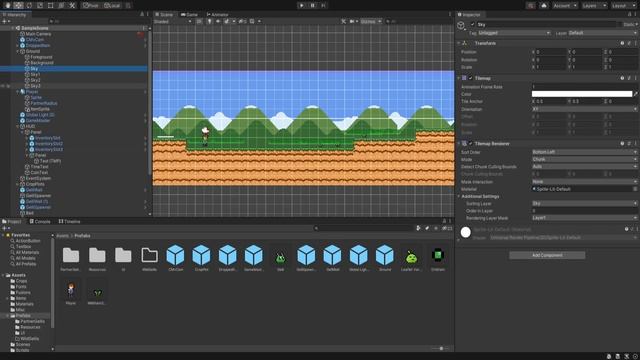Switch to the Console tab
Viewport: 640px width, 360px height.
pyautogui.click(x=40, y=221)
